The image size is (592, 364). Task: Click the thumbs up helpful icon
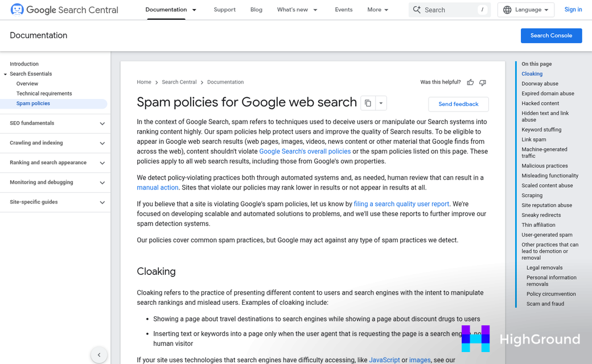[470, 82]
